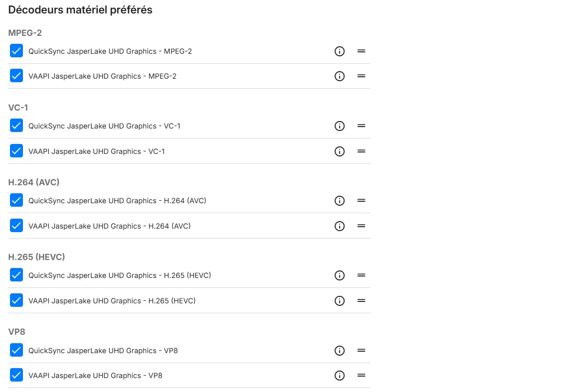The image size is (580, 392).
Task: View info about QuickSync VC-1 decoder
Action: coord(340,126)
